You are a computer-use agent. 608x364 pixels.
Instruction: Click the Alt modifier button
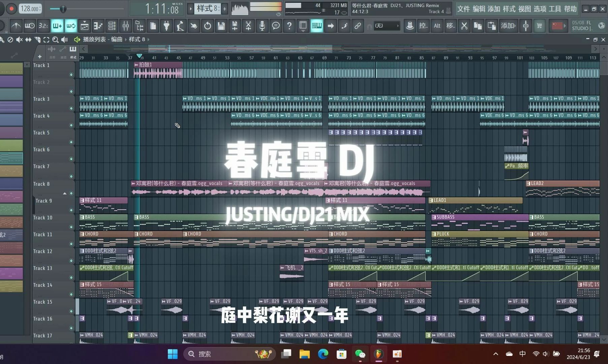[x=437, y=26]
